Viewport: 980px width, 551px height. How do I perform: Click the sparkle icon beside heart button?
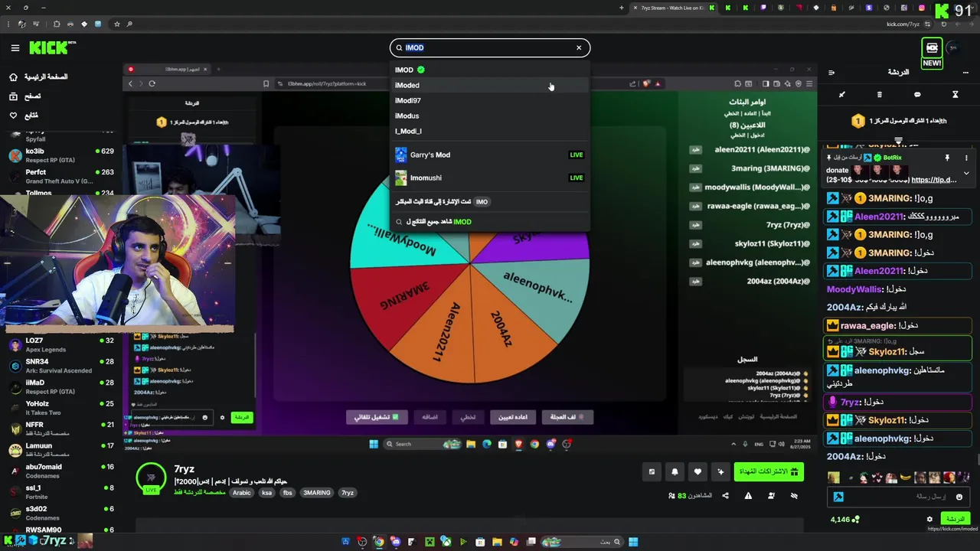[720, 472]
